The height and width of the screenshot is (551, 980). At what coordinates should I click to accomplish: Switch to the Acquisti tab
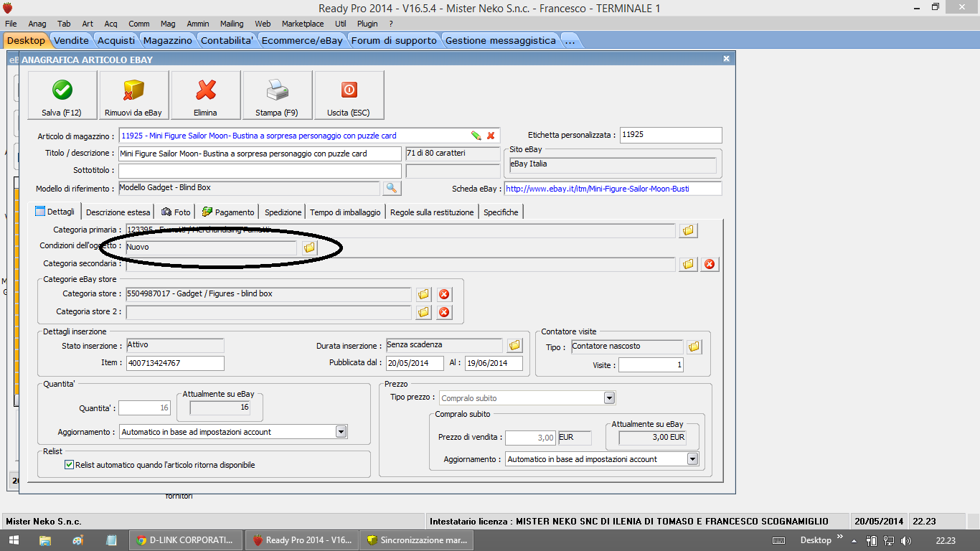tap(116, 41)
